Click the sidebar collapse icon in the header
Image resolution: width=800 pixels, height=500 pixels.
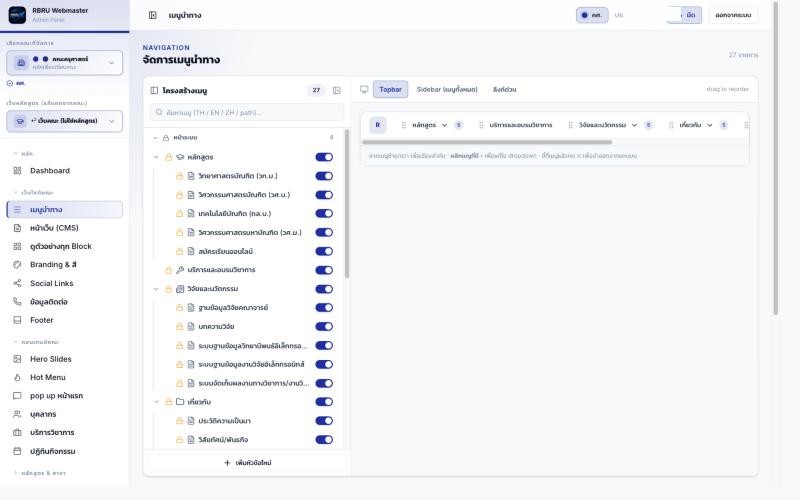click(x=153, y=15)
